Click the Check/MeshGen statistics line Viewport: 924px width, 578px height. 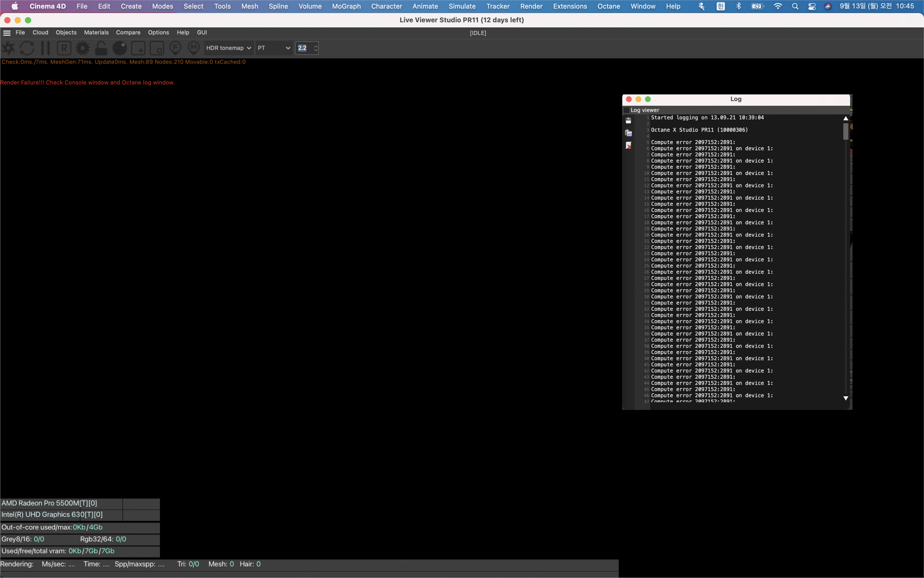123,62
